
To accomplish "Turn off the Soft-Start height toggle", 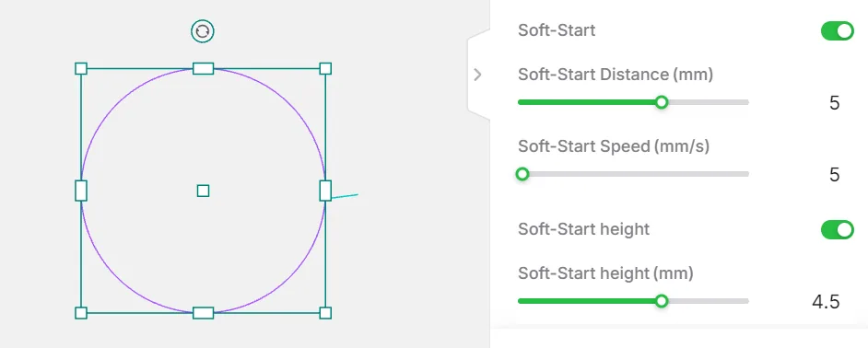I will click(x=837, y=229).
